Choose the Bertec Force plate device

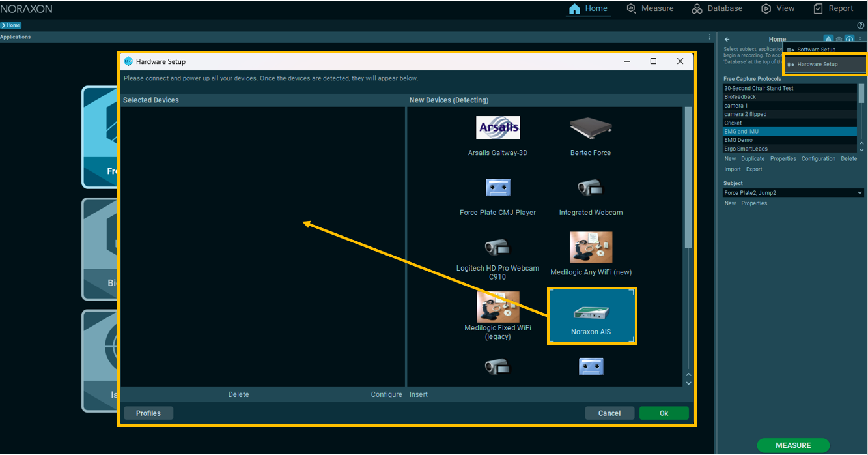click(x=591, y=128)
